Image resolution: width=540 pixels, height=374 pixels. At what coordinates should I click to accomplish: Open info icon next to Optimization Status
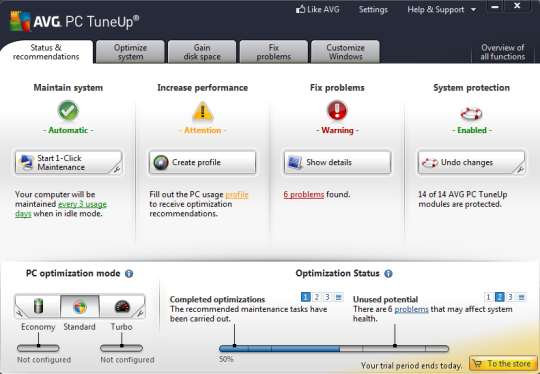(x=388, y=274)
